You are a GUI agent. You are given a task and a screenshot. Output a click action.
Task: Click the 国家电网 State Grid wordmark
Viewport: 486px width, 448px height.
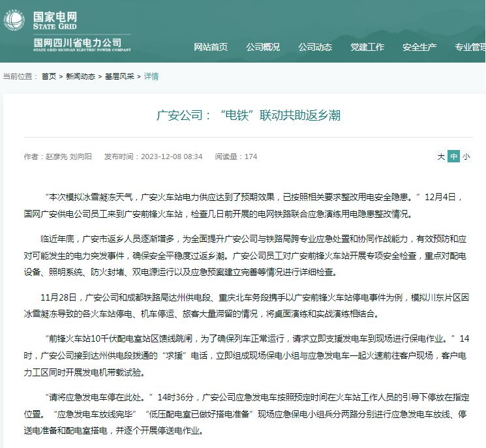tap(55, 20)
